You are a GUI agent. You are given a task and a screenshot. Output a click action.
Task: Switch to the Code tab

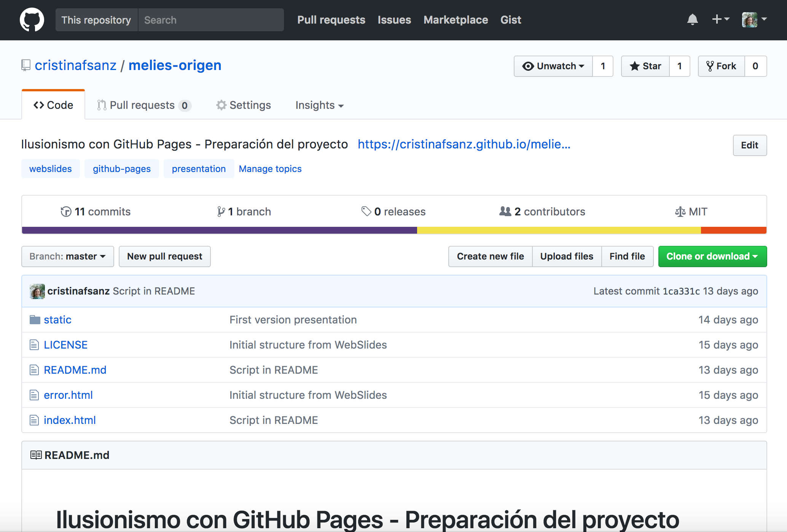(x=53, y=105)
